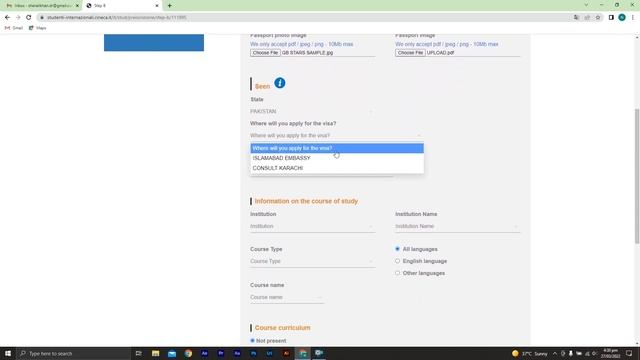Reload the page with the refresh icon
This screenshot has width=640, height=360.
click(29, 18)
